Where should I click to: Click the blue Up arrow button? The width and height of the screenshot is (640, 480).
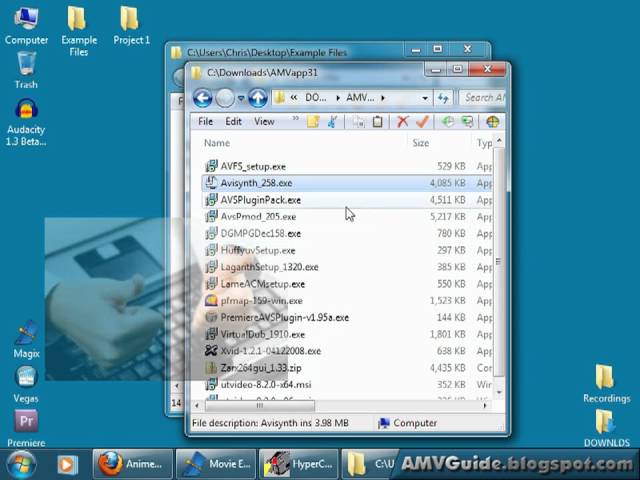(x=258, y=98)
